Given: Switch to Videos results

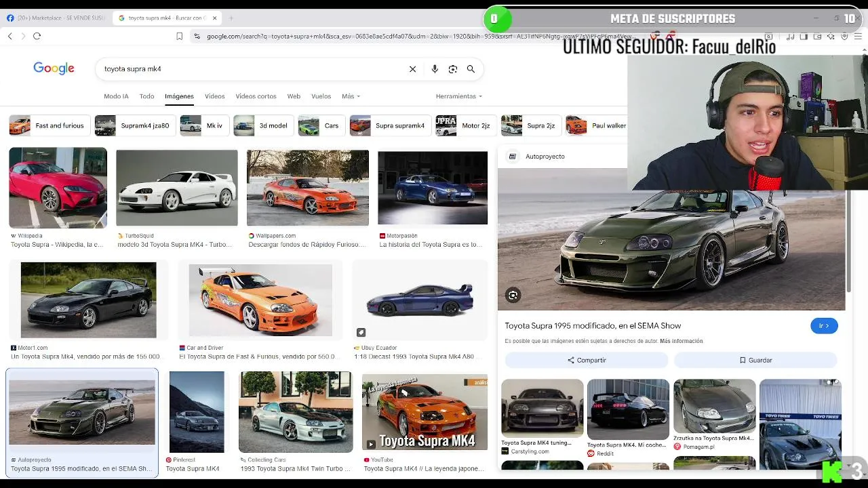Looking at the screenshot, I should 214,96.
